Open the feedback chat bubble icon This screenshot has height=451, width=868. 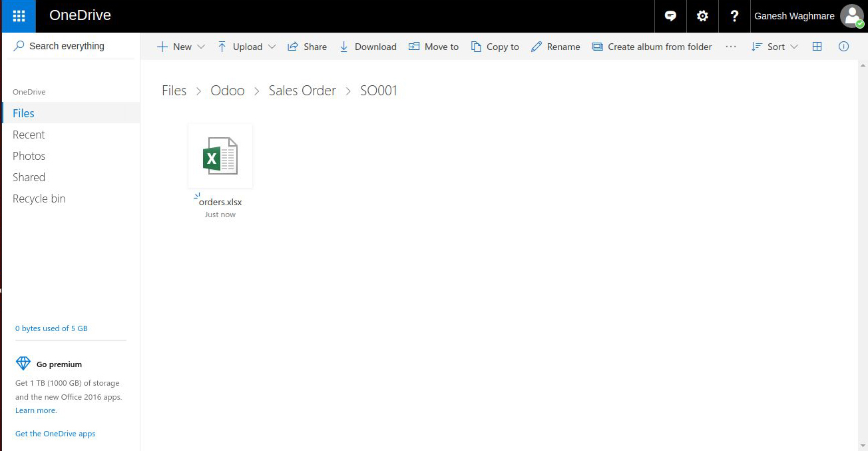[670, 16]
